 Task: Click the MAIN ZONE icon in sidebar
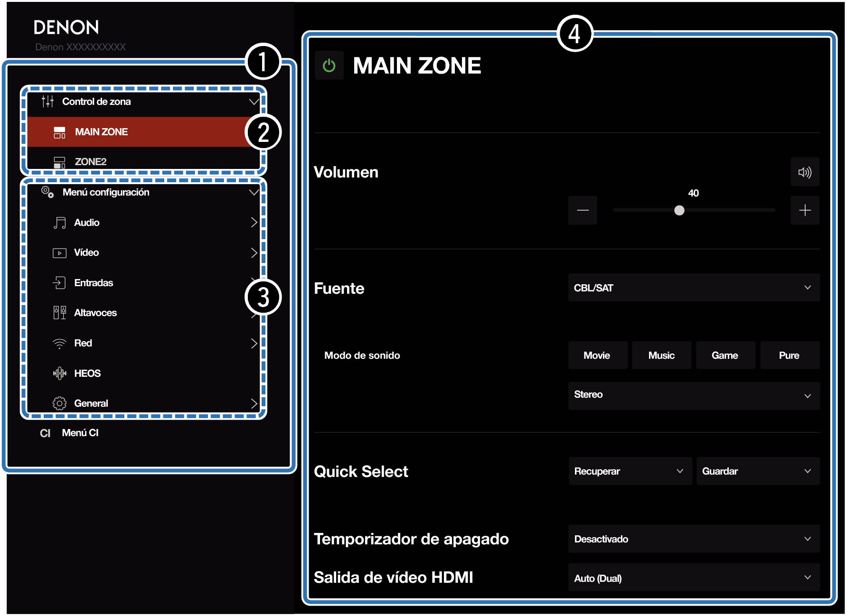pos(59,132)
